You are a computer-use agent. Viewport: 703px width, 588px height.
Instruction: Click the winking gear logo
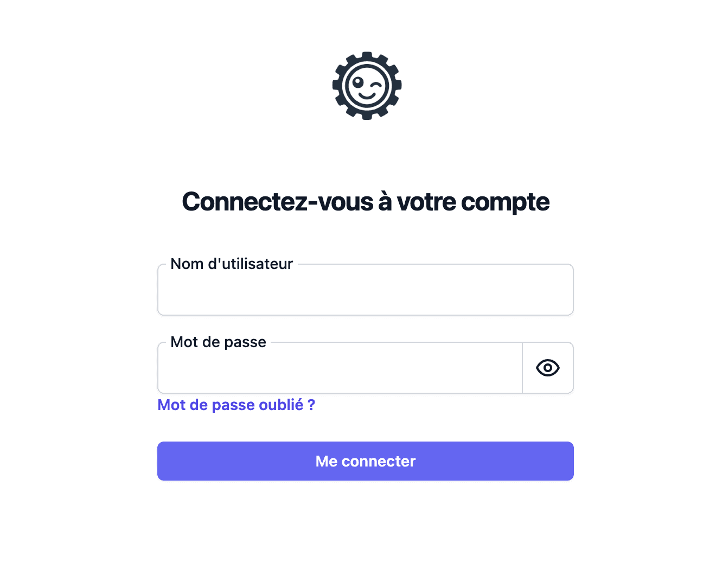[x=367, y=86]
